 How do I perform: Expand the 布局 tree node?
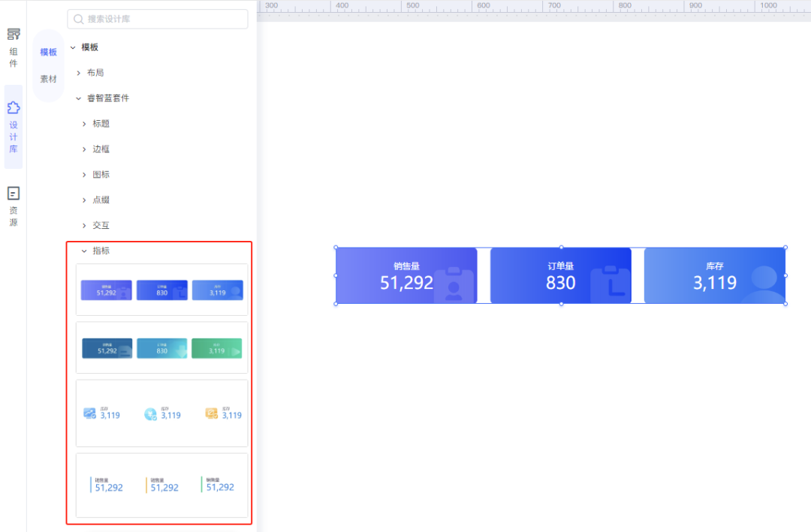79,73
